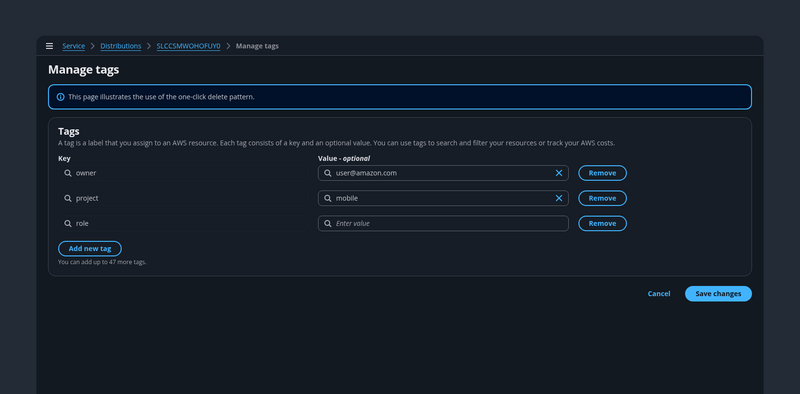Open SLCCSMWOHOFUY0 breadcrumb link
Viewport: 800px width, 394px height.
(x=188, y=46)
